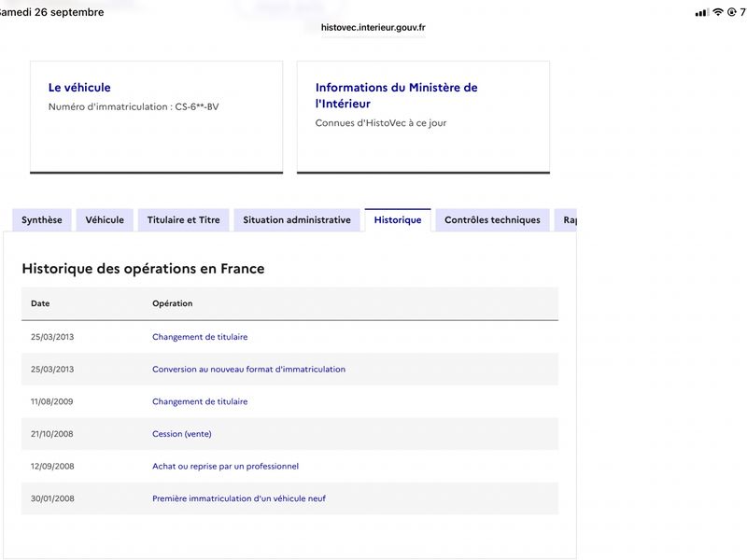Viewport: 747px width, 560px height.
Task: Go to the Contrôles techniques tab
Action: click(493, 220)
